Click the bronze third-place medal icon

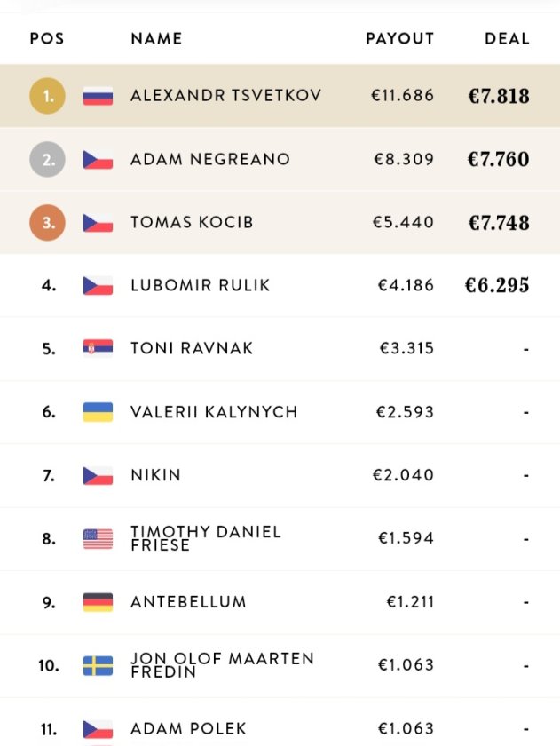[48, 223]
